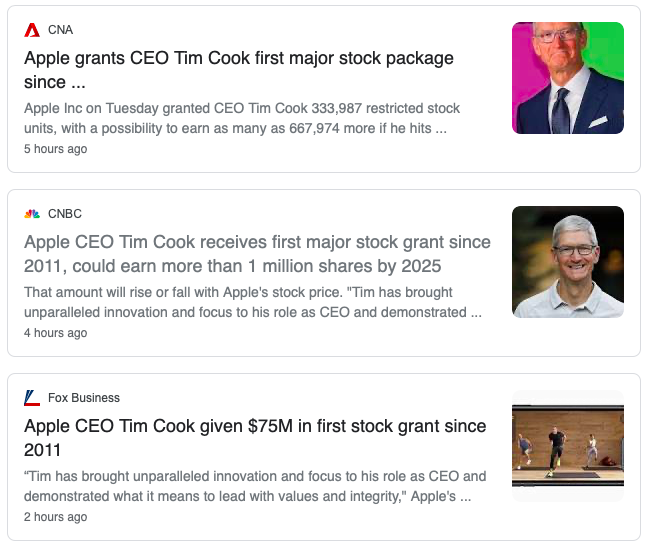Open CNBC headline about 1 million shares by 2025
Image resolution: width=645 pixels, height=547 pixels.
257,254
